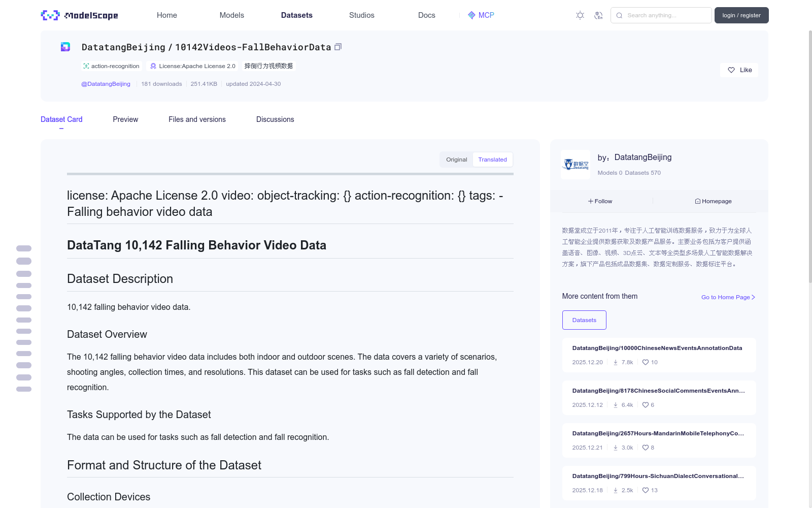Open the Home menu item
Viewport: 812px width, 508px height.
167,15
